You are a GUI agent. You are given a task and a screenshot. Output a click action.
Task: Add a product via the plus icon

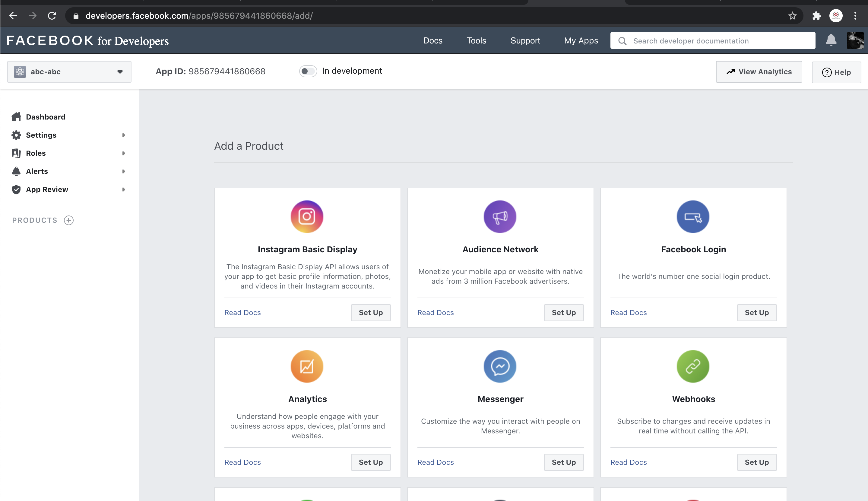[69, 220]
